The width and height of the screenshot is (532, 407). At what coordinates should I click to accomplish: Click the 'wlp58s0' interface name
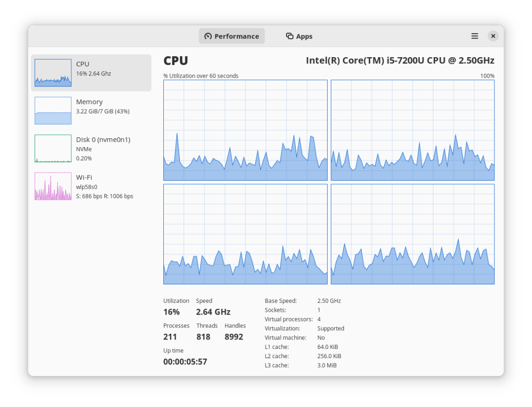[x=87, y=187]
